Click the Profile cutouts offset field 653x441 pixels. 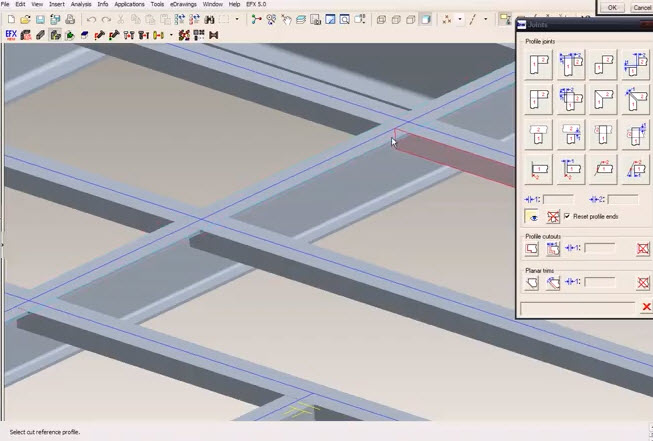[600, 248]
